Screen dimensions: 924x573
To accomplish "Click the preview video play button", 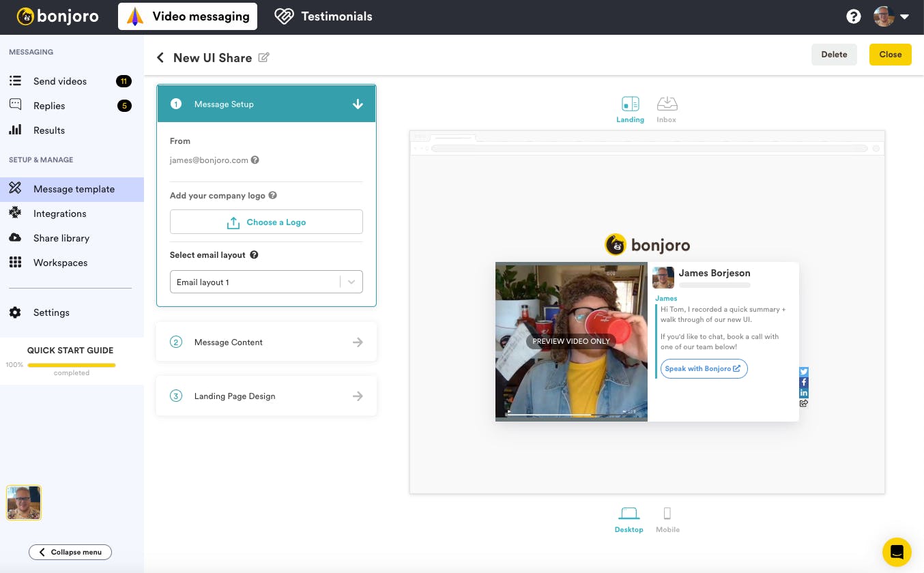I will pyautogui.click(x=508, y=412).
